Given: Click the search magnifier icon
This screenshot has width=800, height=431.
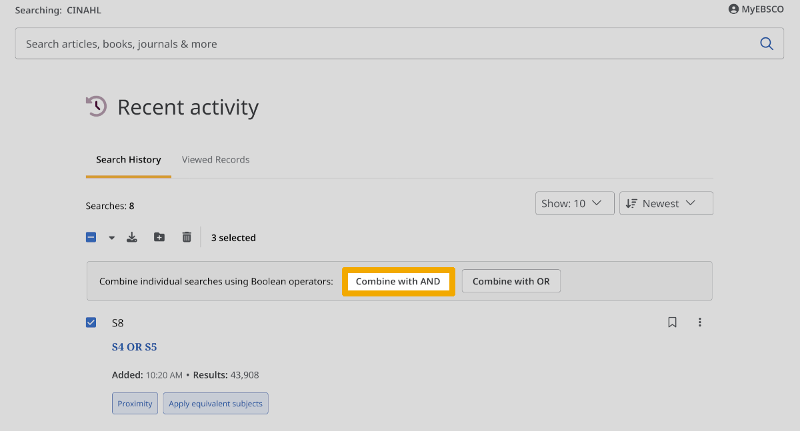Looking at the screenshot, I should click(767, 44).
